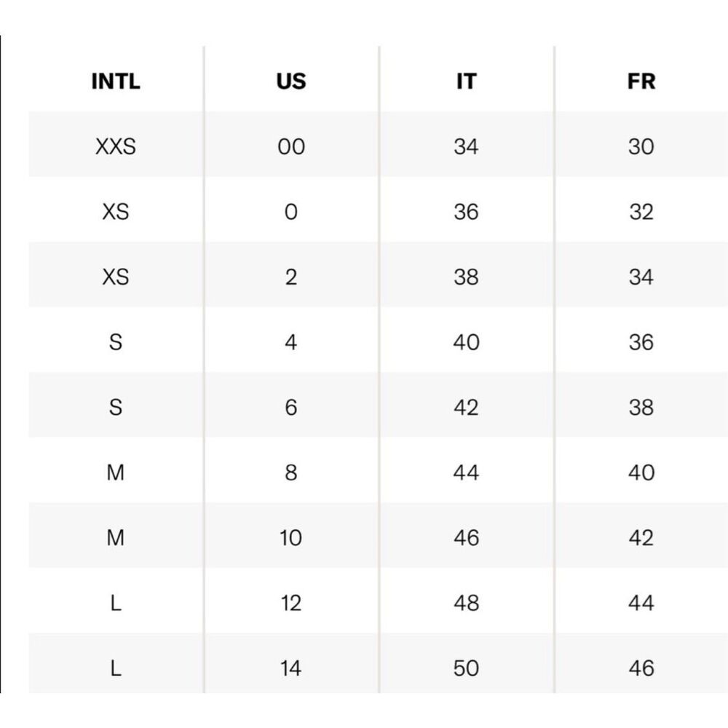
Task: Click IT size 48 cell
Action: pyautogui.click(x=466, y=603)
